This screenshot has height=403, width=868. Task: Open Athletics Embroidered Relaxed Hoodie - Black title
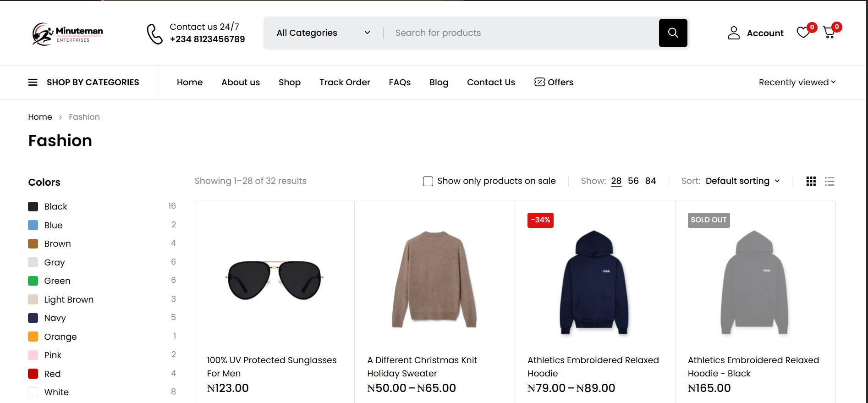(753, 367)
